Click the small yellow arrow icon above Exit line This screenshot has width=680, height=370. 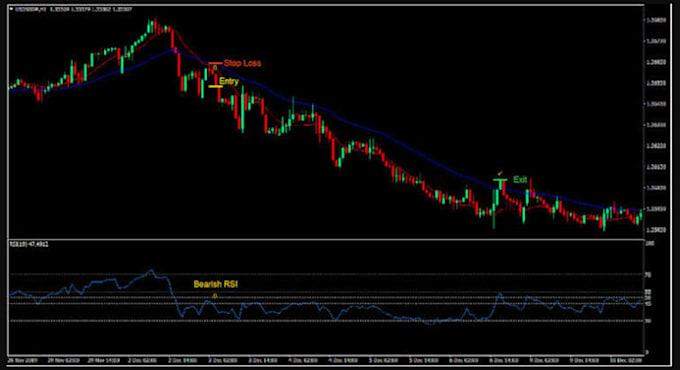coord(500,174)
